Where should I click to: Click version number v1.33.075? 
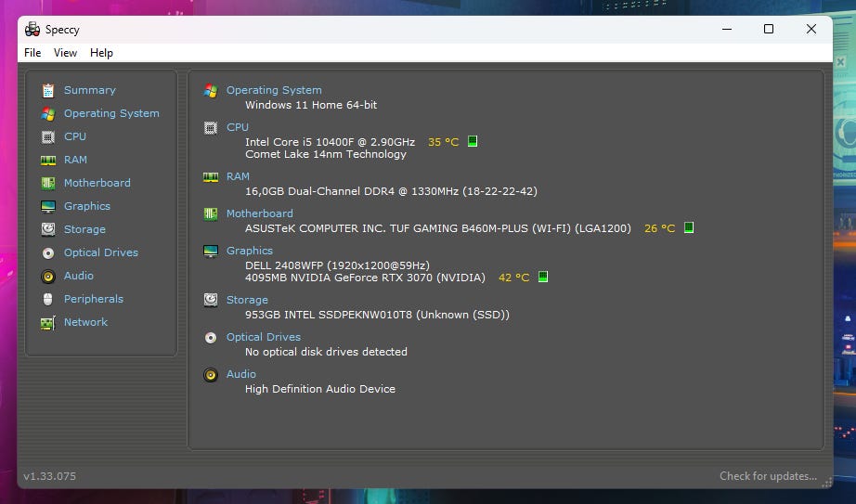pyautogui.click(x=50, y=476)
